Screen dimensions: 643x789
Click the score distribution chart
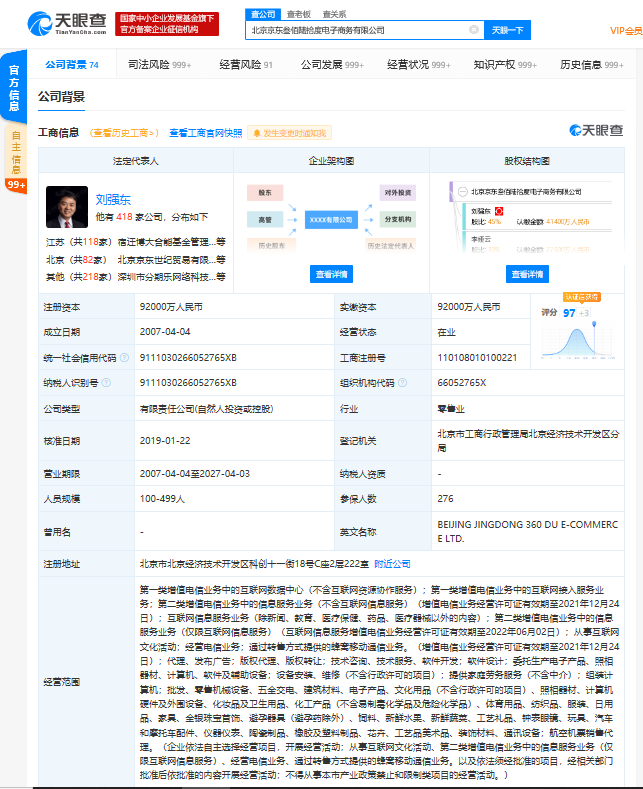pyautogui.click(x=578, y=342)
